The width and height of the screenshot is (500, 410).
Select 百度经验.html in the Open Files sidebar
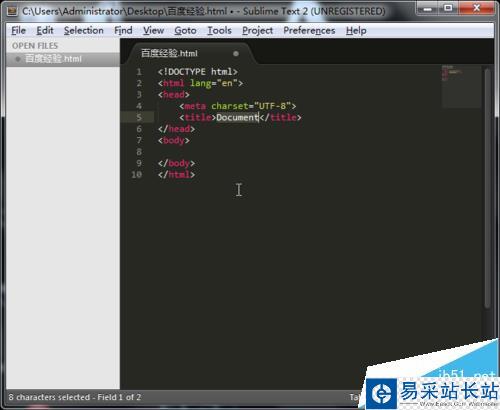[63, 59]
